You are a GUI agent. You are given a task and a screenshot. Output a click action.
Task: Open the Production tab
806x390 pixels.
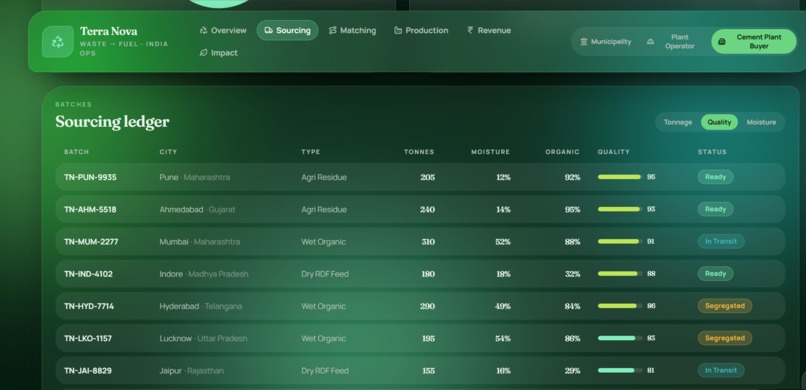tap(421, 30)
